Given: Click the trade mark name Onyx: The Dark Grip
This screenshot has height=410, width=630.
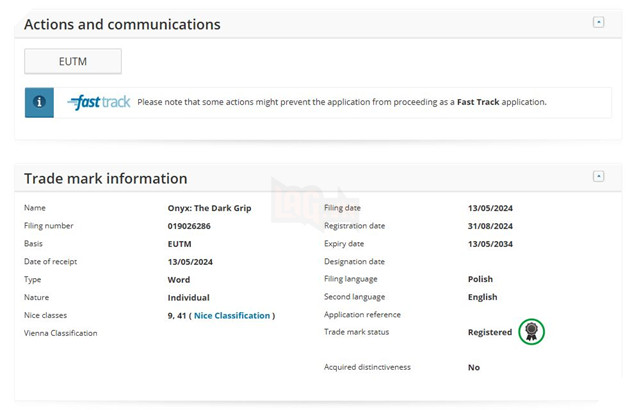Looking at the screenshot, I should tap(209, 208).
